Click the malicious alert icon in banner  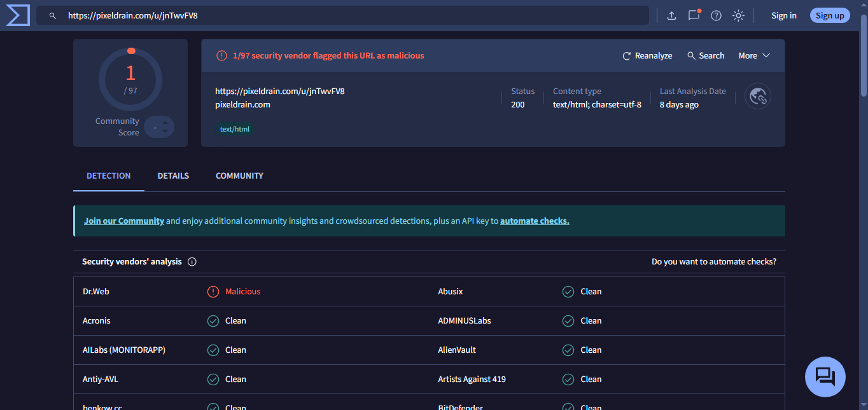(221, 56)
